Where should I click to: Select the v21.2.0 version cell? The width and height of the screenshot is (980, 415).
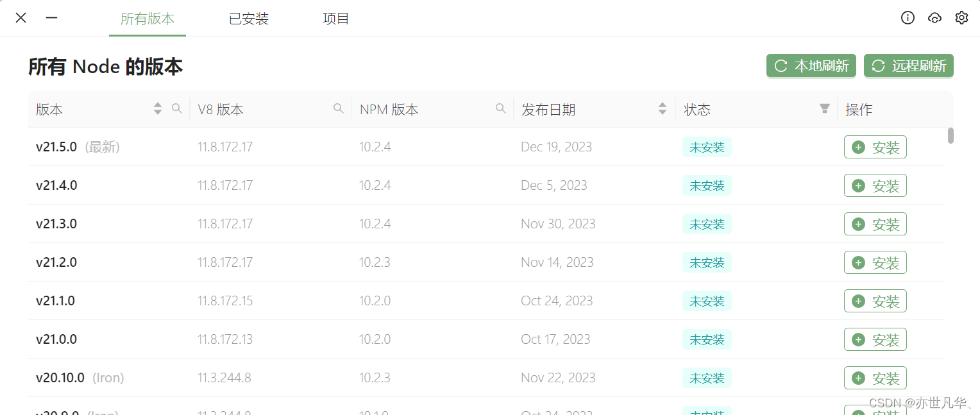pos(109,262)
